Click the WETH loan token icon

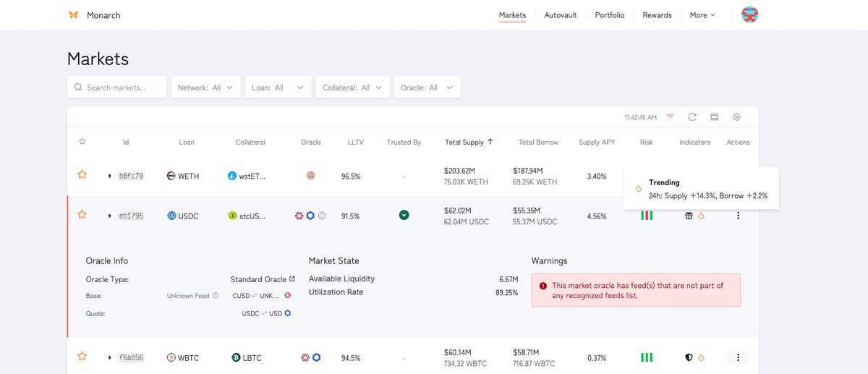(171, 176)
